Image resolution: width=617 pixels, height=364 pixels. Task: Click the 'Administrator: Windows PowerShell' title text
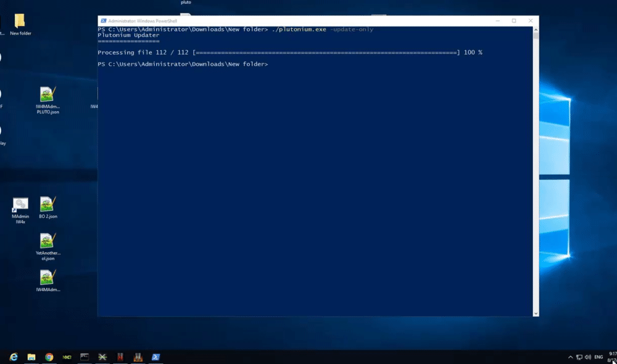pos(143,21)
